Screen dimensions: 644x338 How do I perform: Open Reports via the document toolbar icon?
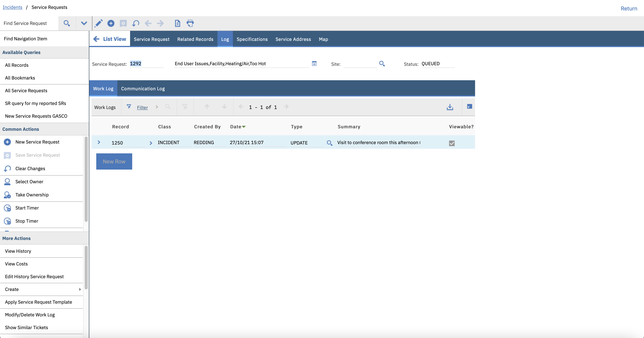tap(177, 23)
